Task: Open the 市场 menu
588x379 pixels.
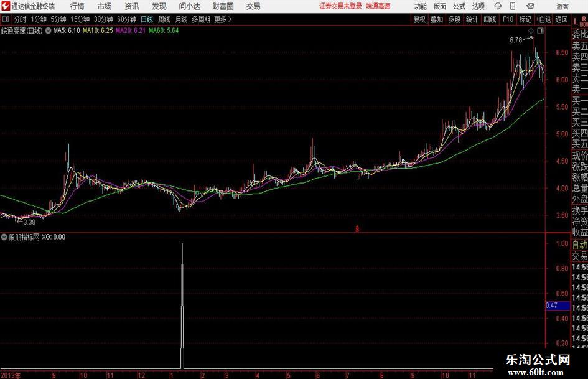Action: [105, 6]
